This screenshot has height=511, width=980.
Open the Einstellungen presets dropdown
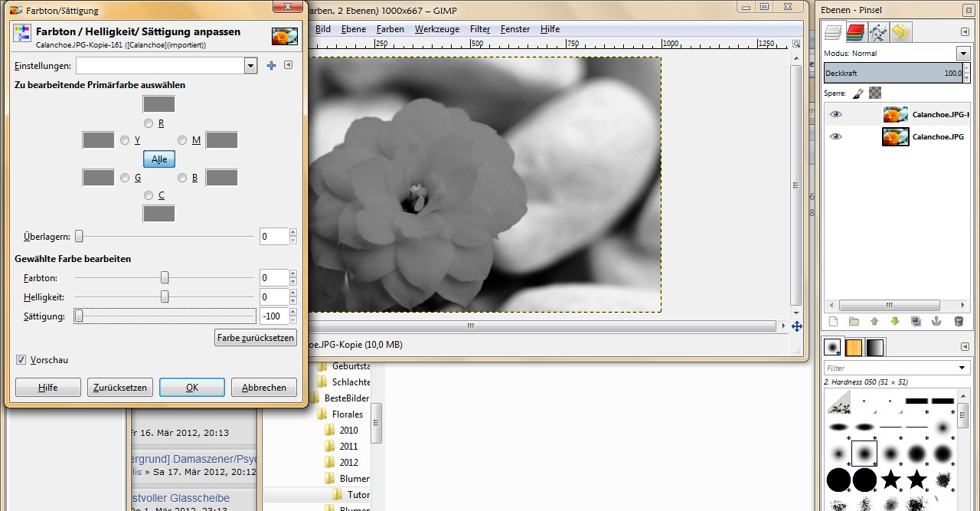pos(250,66)
